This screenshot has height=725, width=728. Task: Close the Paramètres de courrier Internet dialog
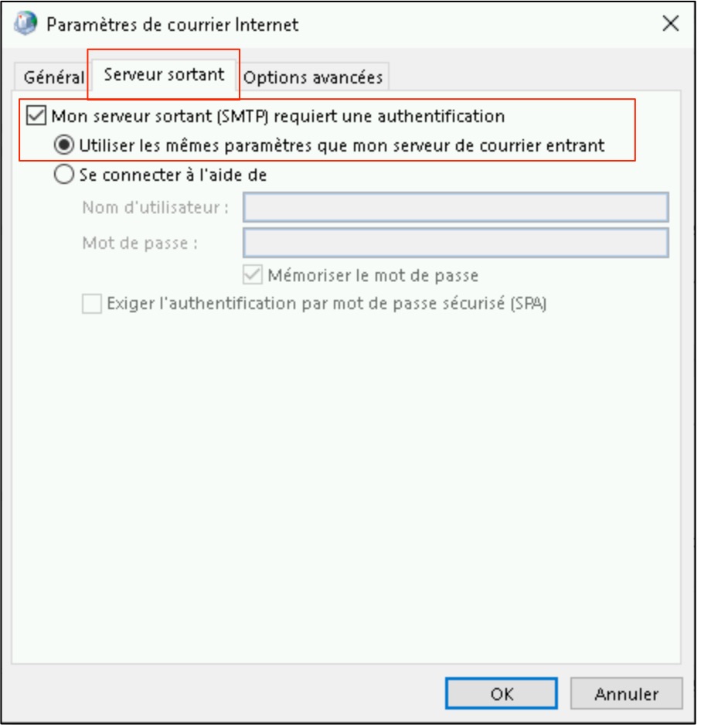(670, 23)
